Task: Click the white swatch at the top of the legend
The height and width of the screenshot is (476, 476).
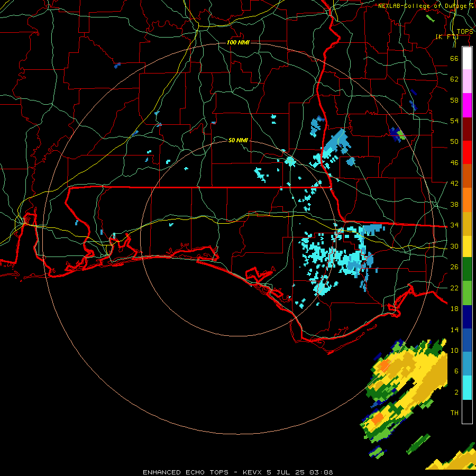Action: pyautogui.click(x=467, y=58)
